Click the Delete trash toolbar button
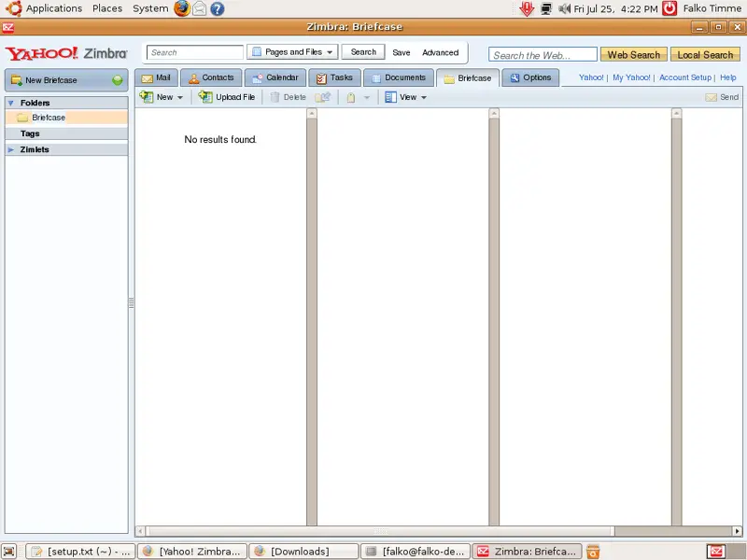747x560 pixels. click(x=289, y=97)
